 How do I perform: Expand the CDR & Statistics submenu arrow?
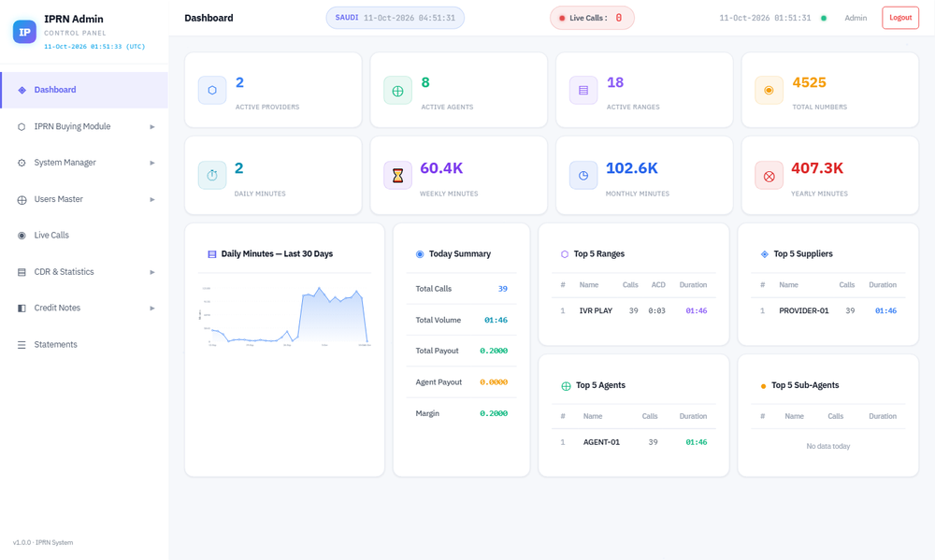coord(152,272)
